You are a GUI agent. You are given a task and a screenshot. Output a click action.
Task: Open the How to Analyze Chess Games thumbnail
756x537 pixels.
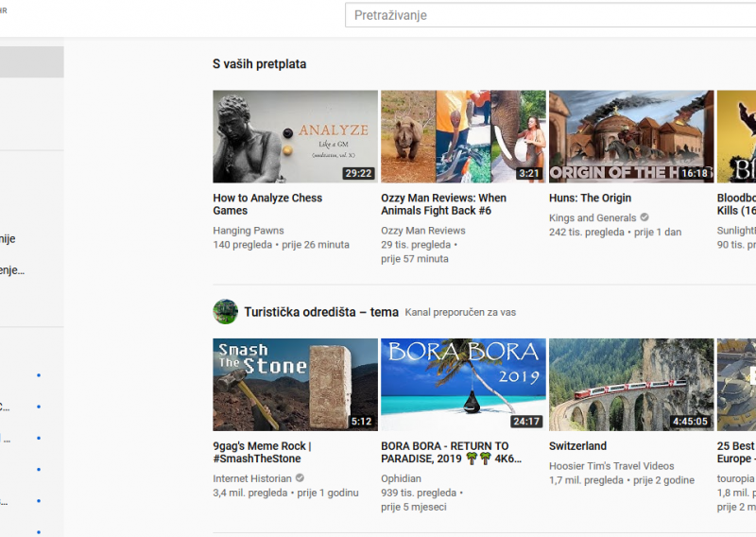point(295,136)
